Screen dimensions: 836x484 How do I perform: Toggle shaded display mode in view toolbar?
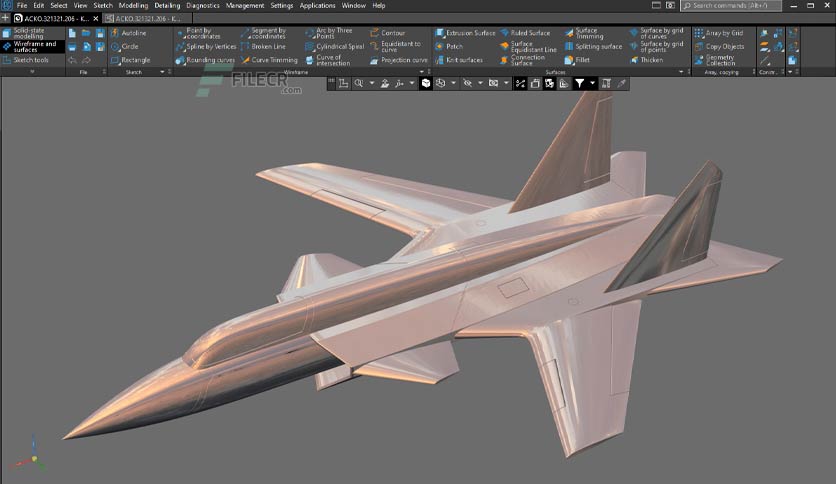[425, 83]
